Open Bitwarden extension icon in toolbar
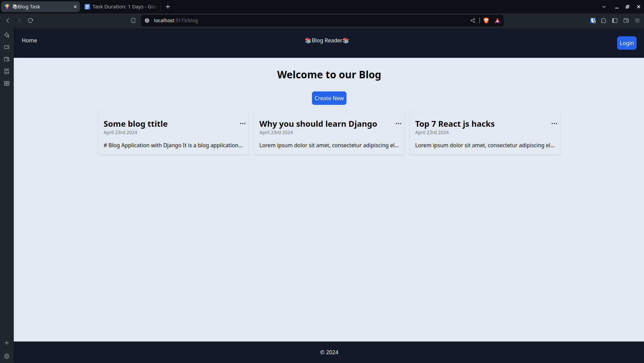 [x=593, y=21]
